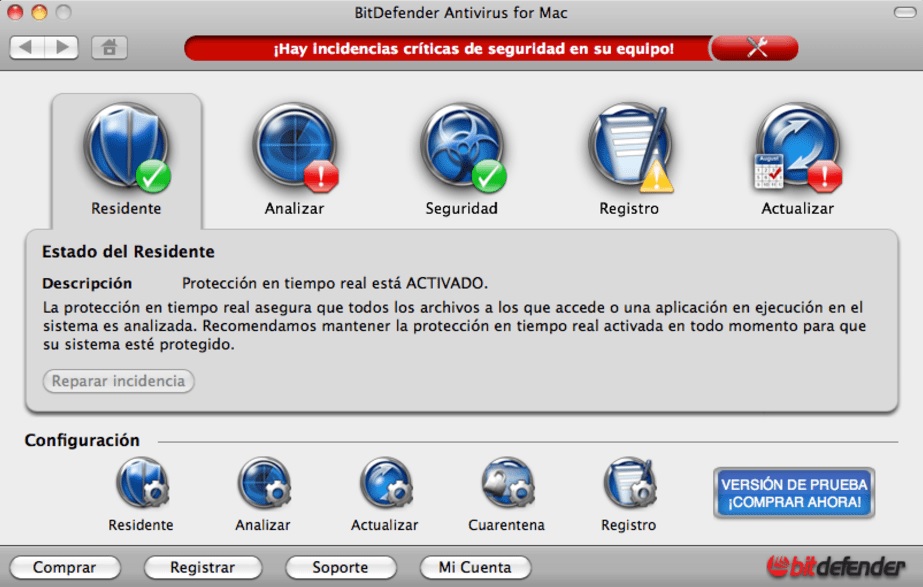Open the Soporte button

click(x=340, y=568)
